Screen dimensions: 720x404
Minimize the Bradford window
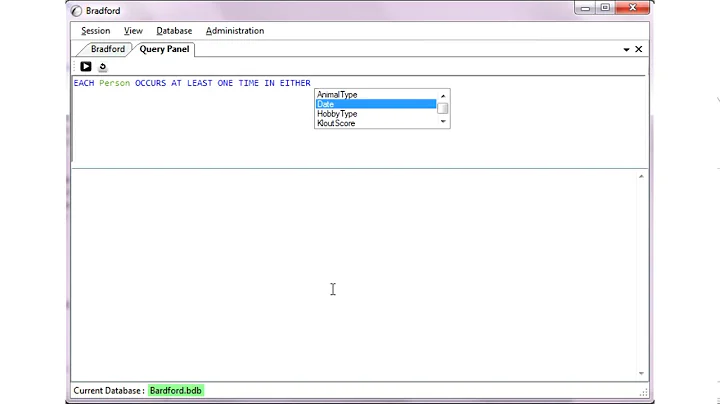pos(585,8)
